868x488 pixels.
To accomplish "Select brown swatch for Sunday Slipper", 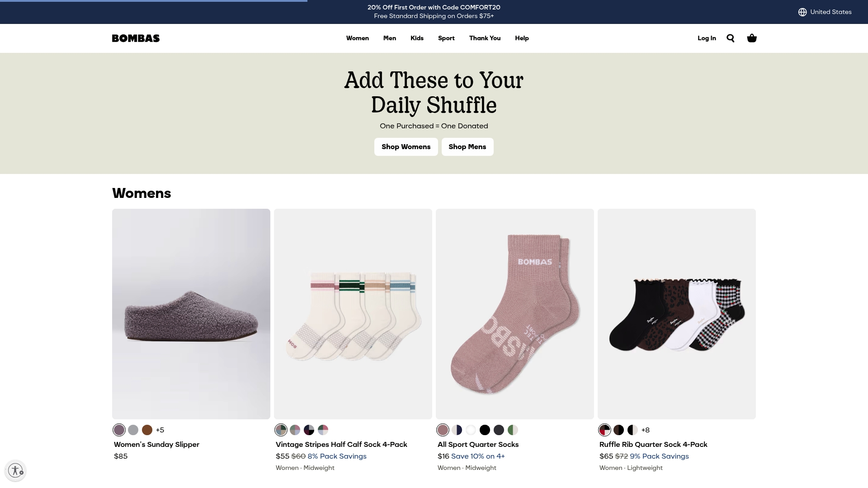I will (x=147, y=430).
